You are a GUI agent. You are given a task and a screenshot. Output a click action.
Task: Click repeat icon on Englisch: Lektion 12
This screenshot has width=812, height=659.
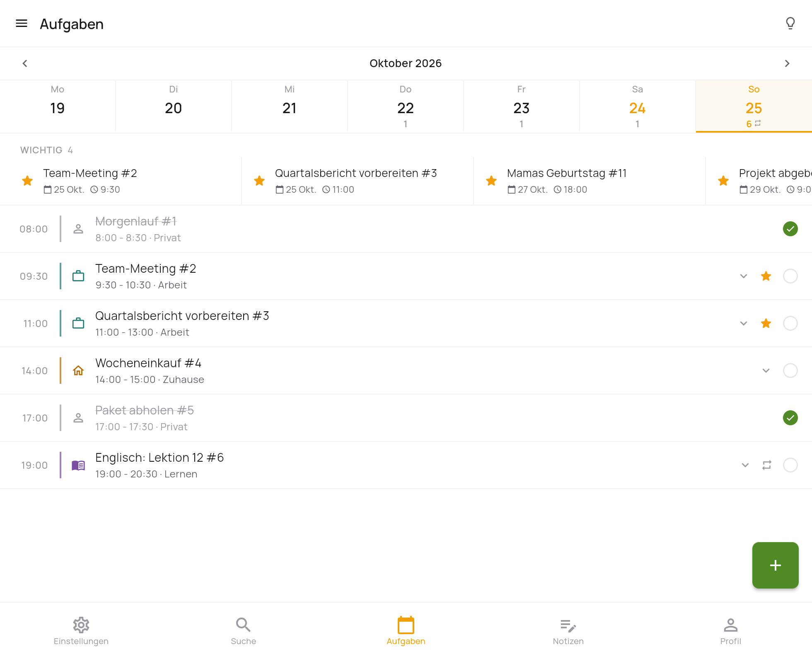tap(767, 465)
